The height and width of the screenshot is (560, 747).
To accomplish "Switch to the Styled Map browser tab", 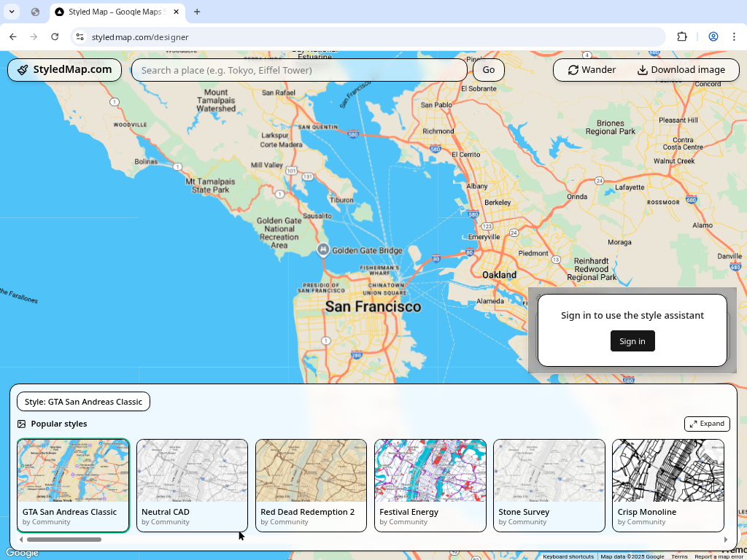I will [x=117, y=12].
